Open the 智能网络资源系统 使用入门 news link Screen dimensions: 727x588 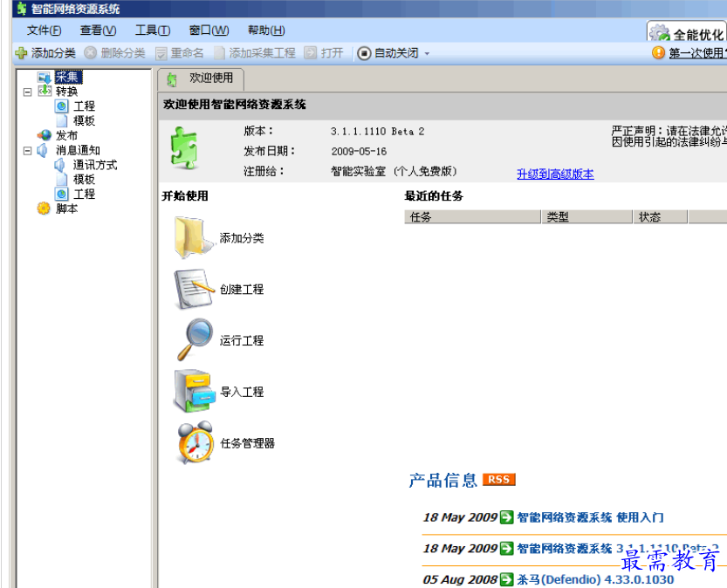click(590, 517)
